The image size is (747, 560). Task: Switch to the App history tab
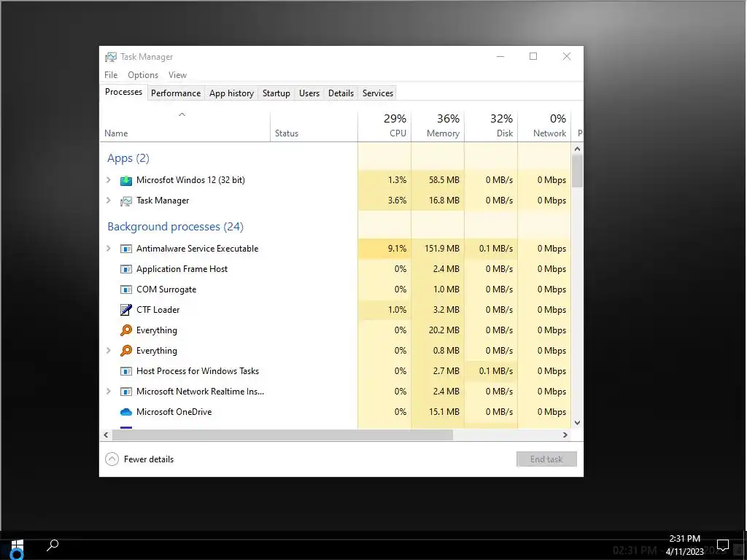click(x=231, y=93)
